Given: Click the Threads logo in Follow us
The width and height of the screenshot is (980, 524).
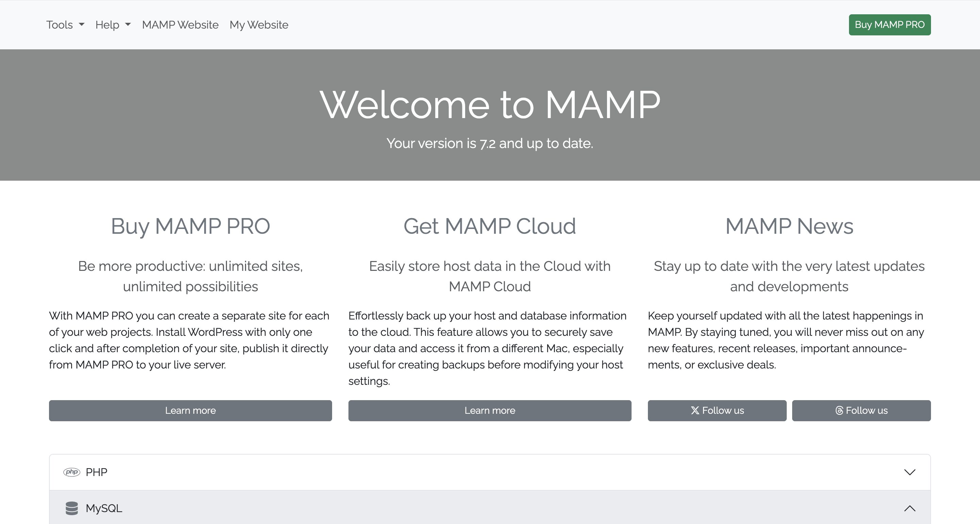Looking at the screenshot, I should [839, 410].
